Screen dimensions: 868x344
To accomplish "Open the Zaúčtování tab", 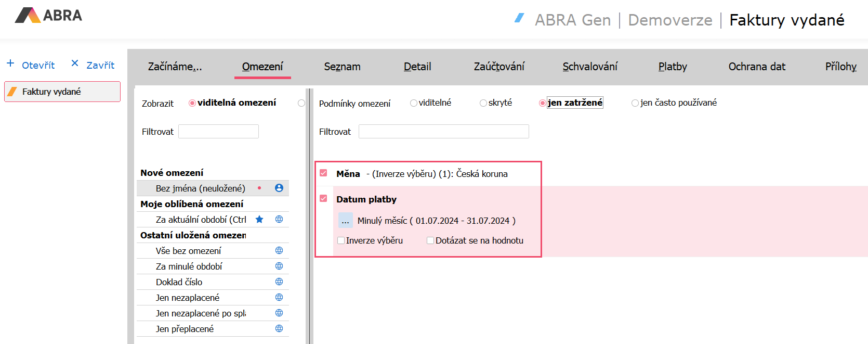I will [499, 67].
